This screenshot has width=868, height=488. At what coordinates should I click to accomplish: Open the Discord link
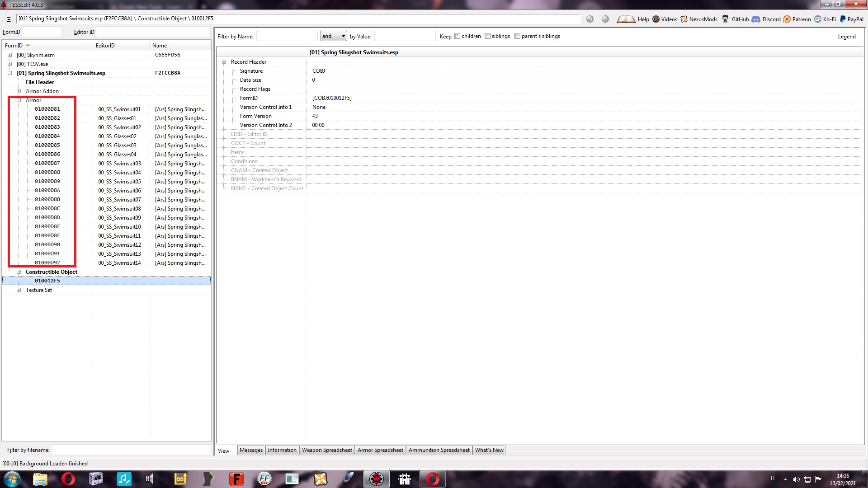766,19
